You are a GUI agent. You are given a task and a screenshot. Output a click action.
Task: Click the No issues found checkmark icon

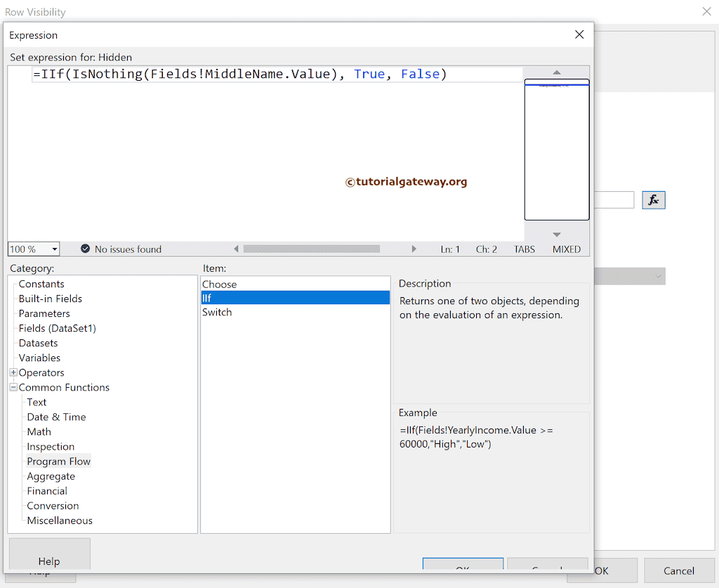85,248
